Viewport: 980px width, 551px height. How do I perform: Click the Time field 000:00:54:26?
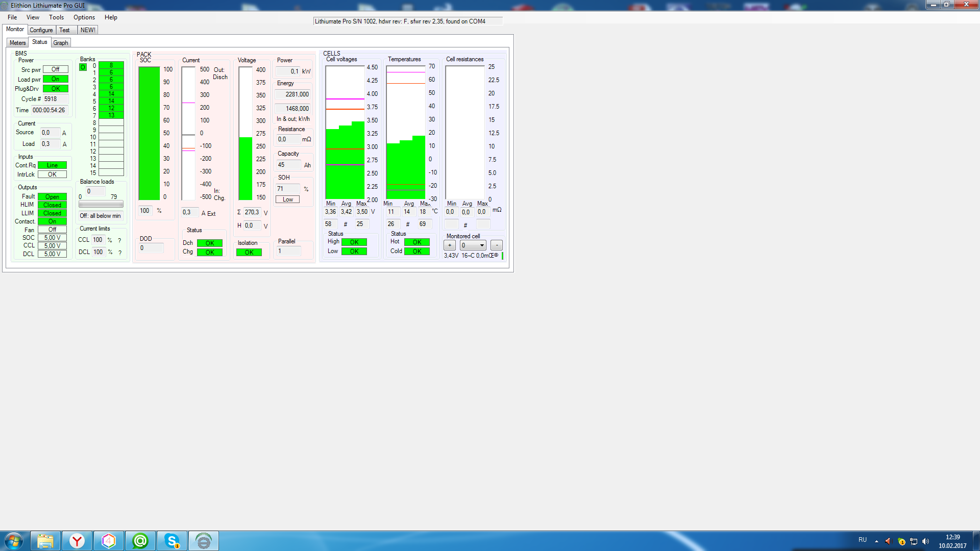(50, 110)
